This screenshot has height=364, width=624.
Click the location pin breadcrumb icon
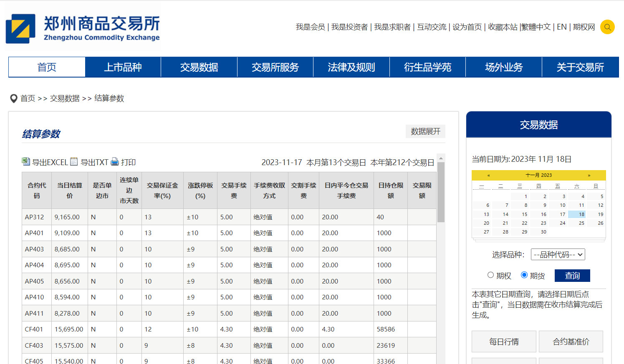click(14, 99)
